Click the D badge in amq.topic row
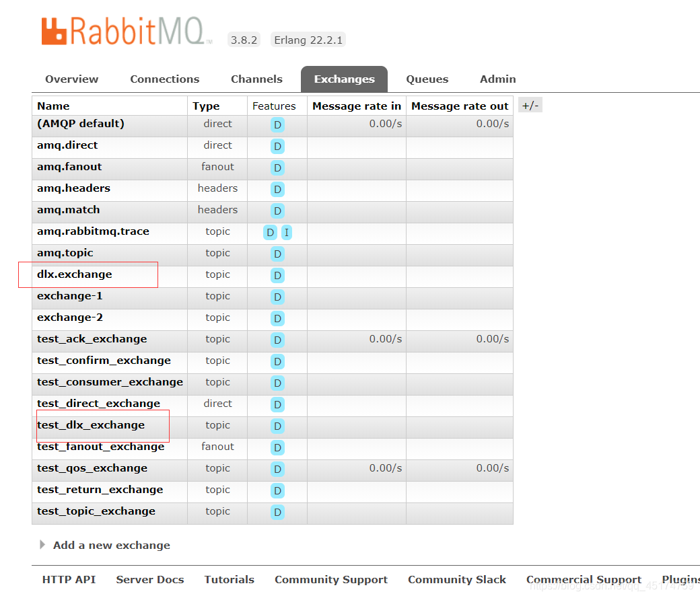The height and width of the screenshot is (598, 700). [x=277, y=254]
